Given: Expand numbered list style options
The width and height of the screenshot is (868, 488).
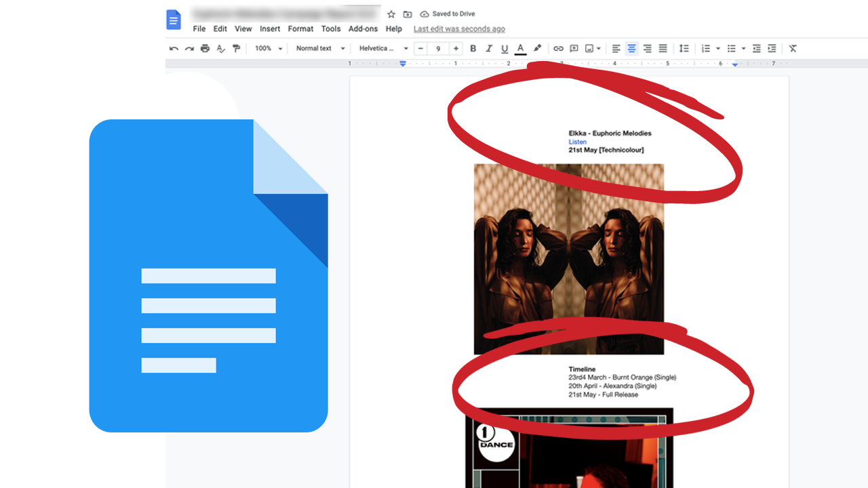Looking at the screenshot, I should click(x=718, y=49).
